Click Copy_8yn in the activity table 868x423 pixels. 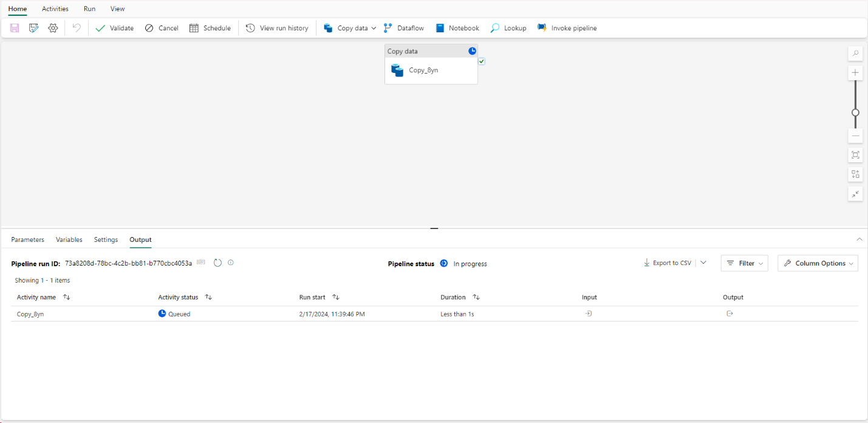click(30, 314)
